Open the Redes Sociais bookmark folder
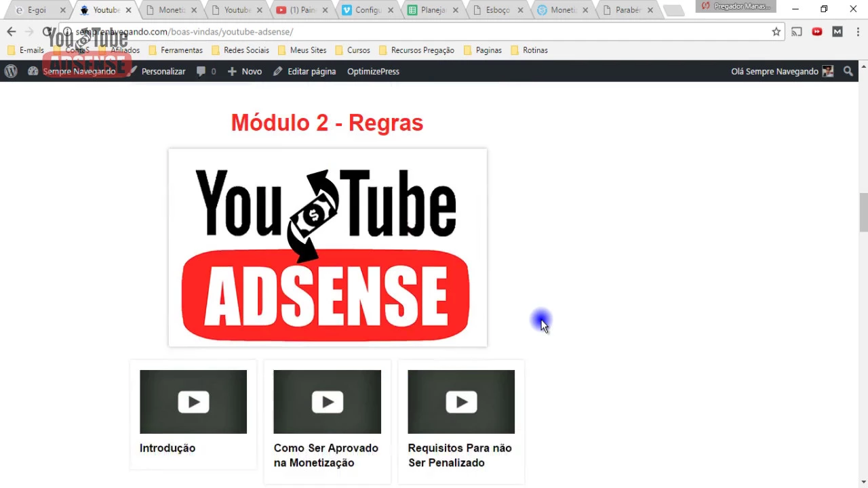The height and width of the screenshot is (488, 868). [240, 50]
